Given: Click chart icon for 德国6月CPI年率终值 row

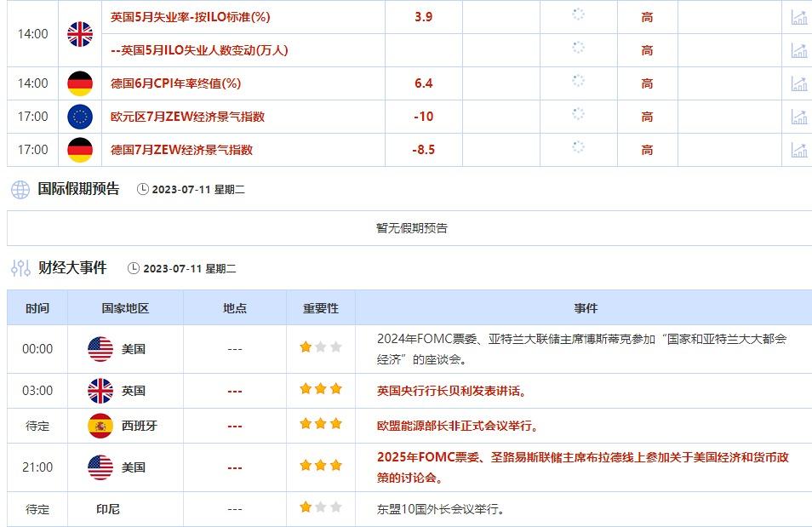Looking at the screenshot, I should (x=798, y=83).
